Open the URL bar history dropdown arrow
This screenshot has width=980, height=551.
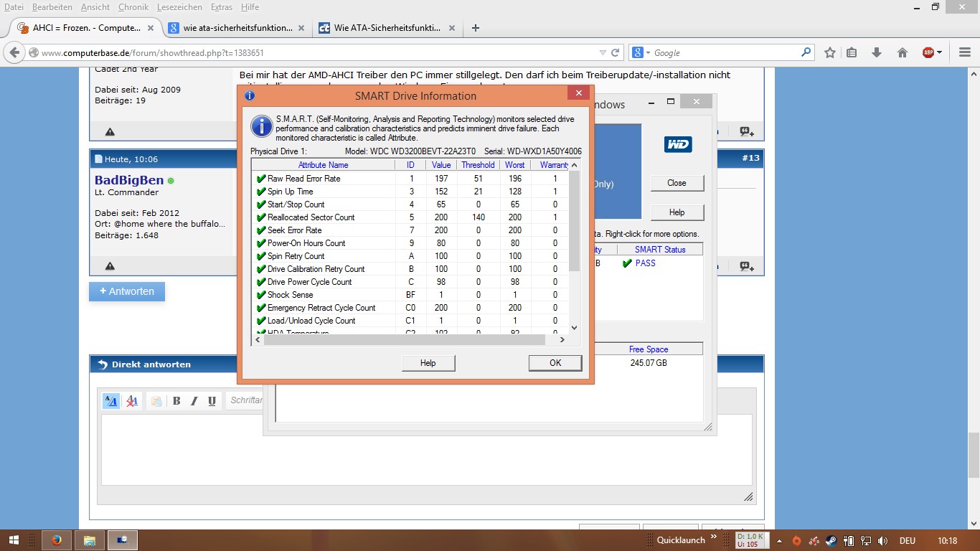coord(603,52)
